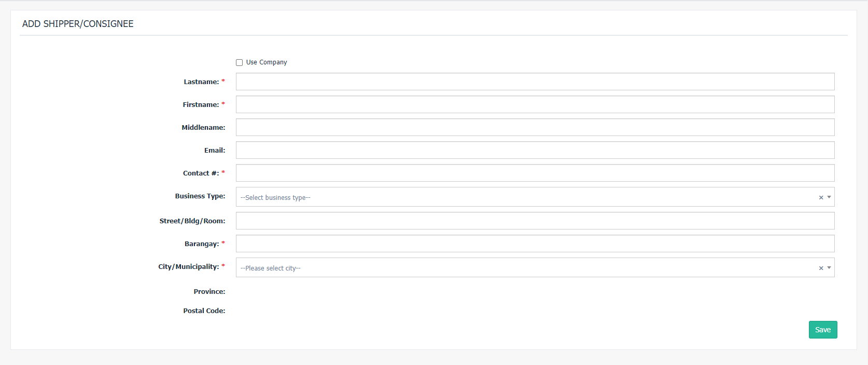868x365 pixels.
Task: Focus the Contact # text field
Action: click(x=535, y=173)
